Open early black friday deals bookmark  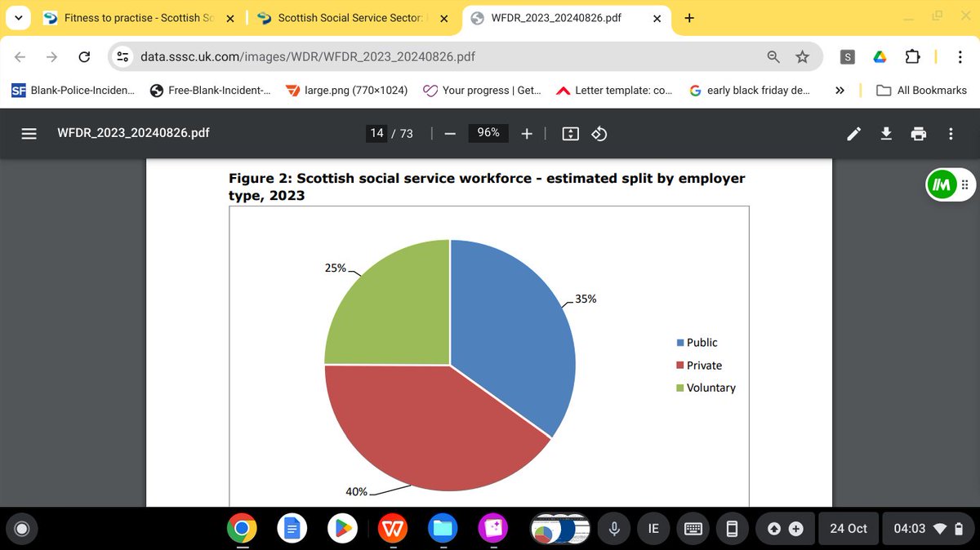point(750,91)
